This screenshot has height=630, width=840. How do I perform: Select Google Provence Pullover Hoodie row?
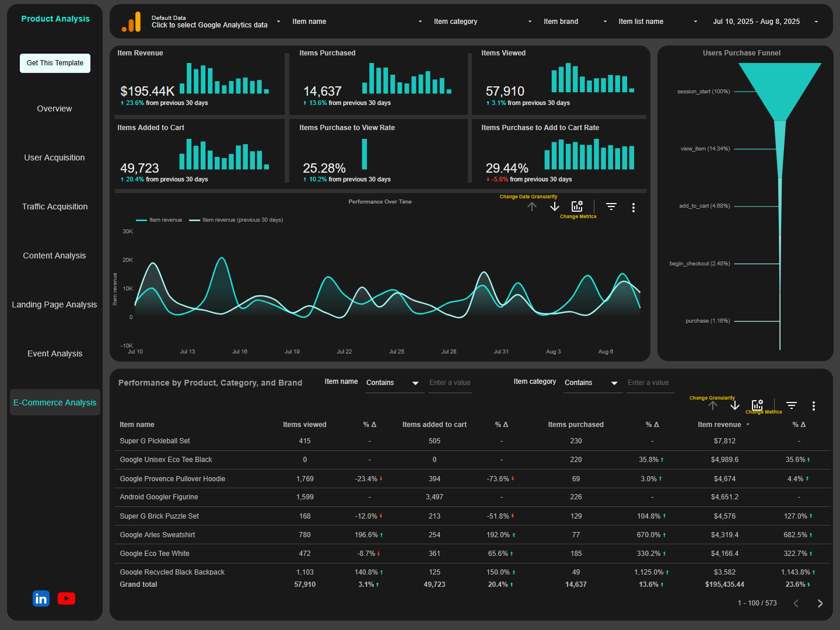point(473,479)
